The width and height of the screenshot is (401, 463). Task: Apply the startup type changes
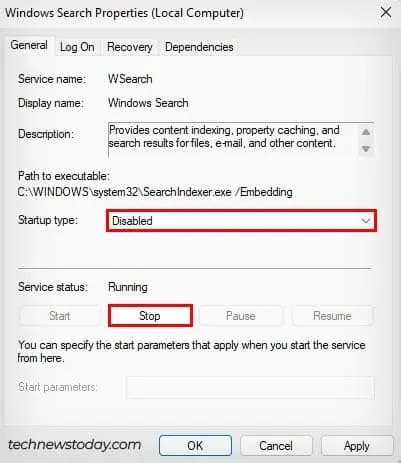(357, 445)
